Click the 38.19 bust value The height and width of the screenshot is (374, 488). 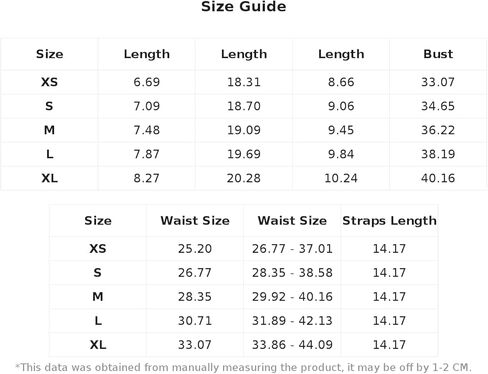(x=438, y=154)
